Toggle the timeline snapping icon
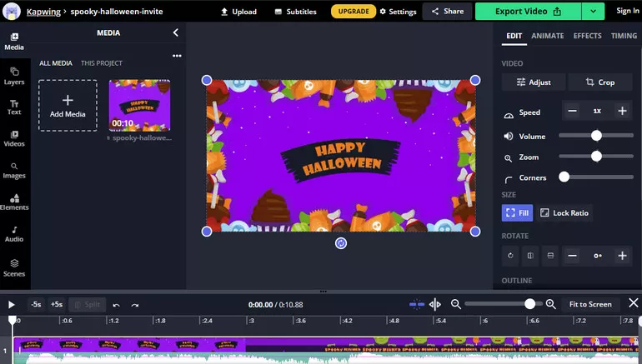 pos(417,304)
